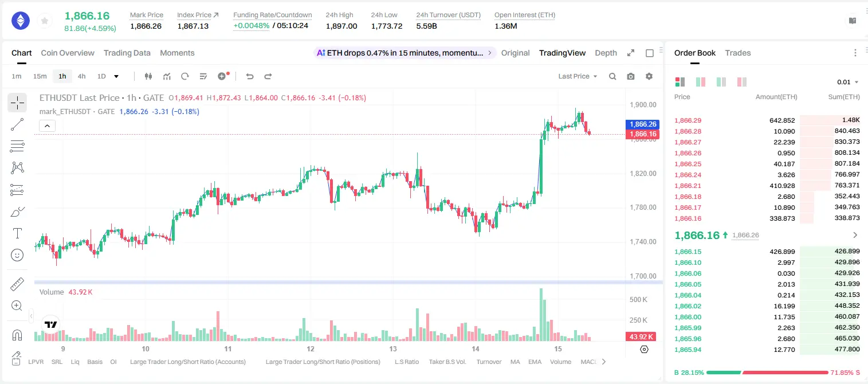Viewport: 868px width, 384px height.
Task: Open the Last Price dropdown
Action: tap(578, 76)
